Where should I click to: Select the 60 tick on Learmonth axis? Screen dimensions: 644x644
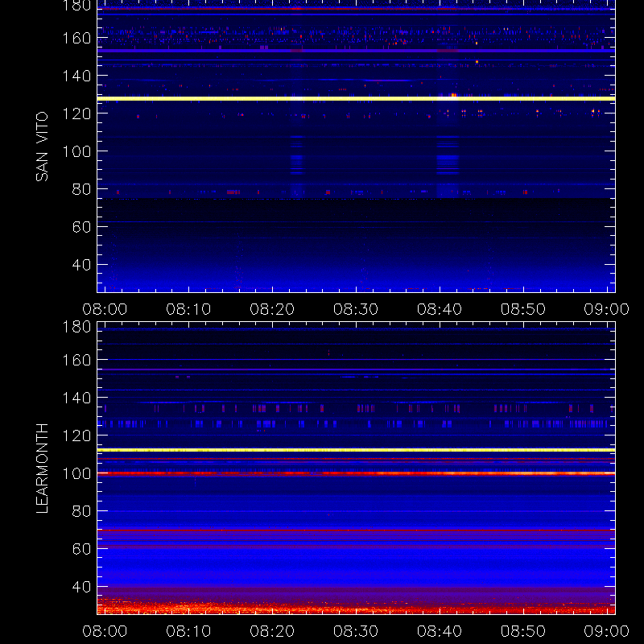point(81,549)
